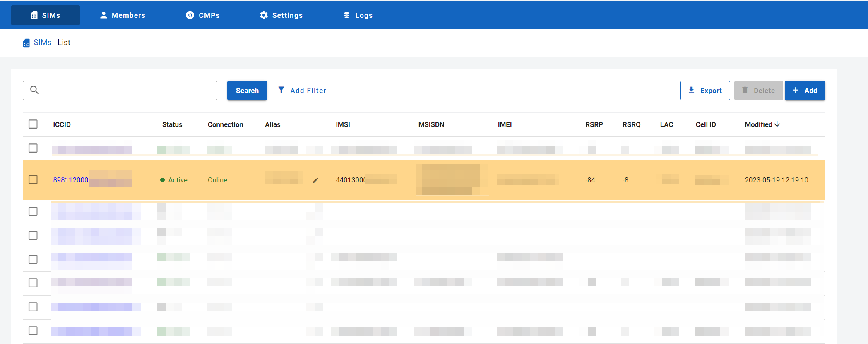Sort table by ICCID column header
This screenshot has height=344, width=868.
pos(62,124)
